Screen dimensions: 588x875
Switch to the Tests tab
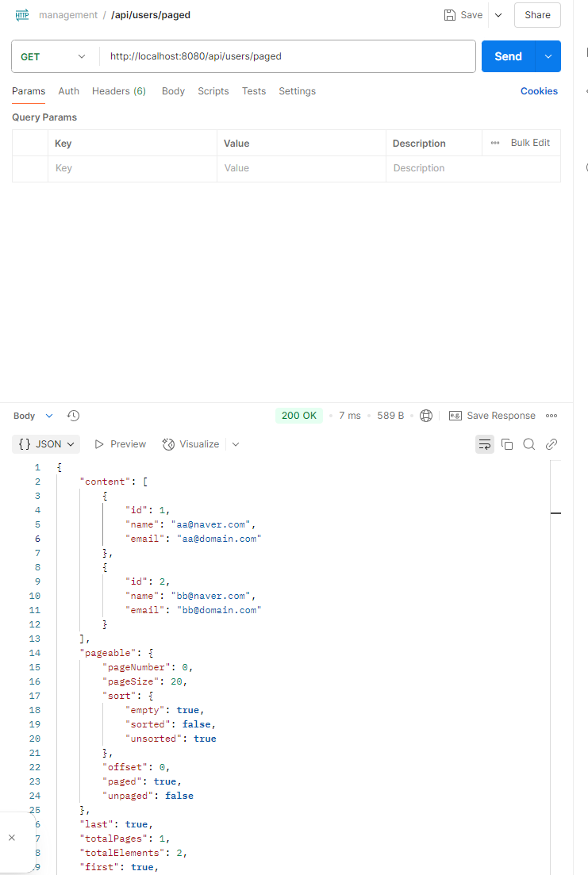tap(254, 91)
